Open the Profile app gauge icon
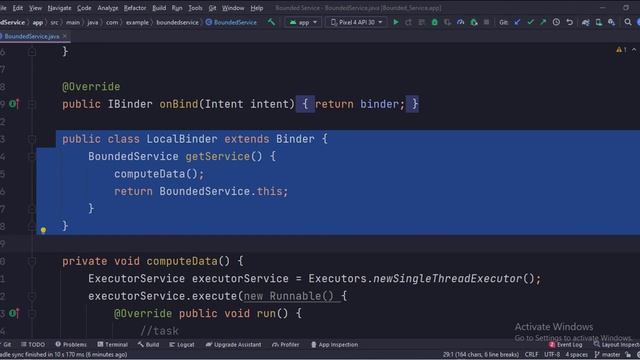The image size is (640, 360). (x=461, y=22)
